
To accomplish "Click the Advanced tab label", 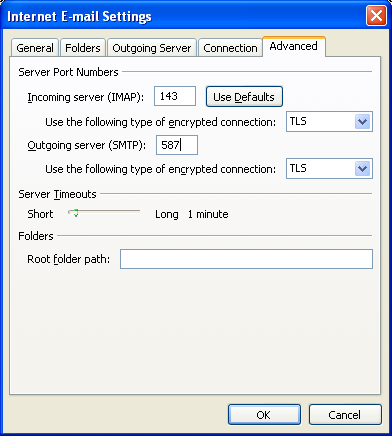I will coord(294,46).
